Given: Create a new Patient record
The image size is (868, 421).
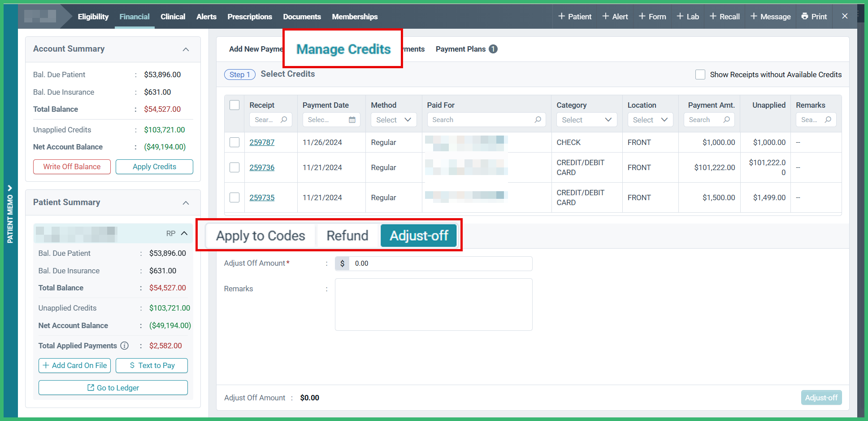Looking at the screenshot, I should tap(574, 17).
